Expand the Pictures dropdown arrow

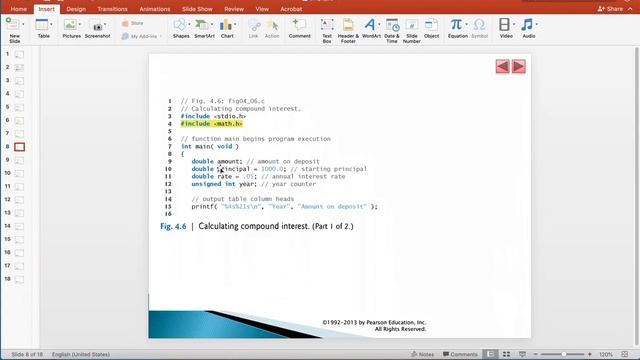(x=80, y=24)
